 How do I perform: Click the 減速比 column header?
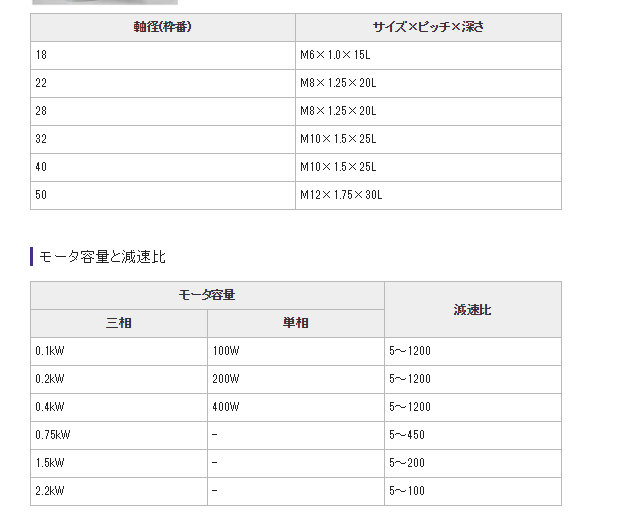[472, 310]
